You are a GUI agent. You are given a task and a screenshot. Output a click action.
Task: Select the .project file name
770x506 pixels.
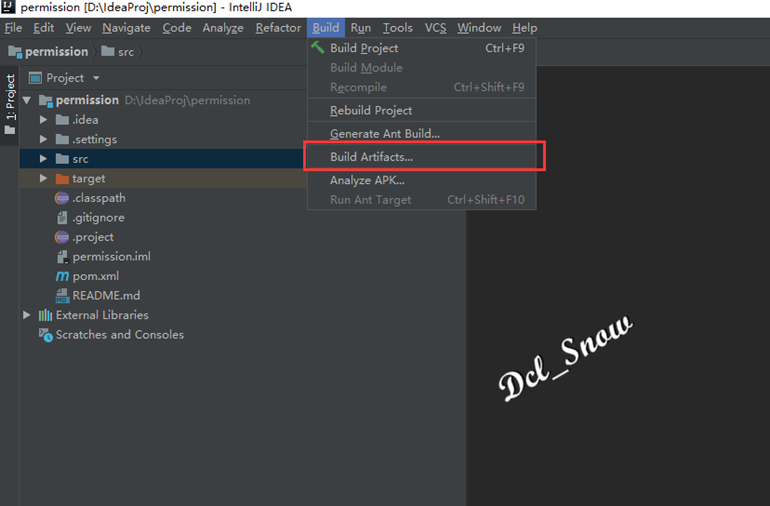93,237
